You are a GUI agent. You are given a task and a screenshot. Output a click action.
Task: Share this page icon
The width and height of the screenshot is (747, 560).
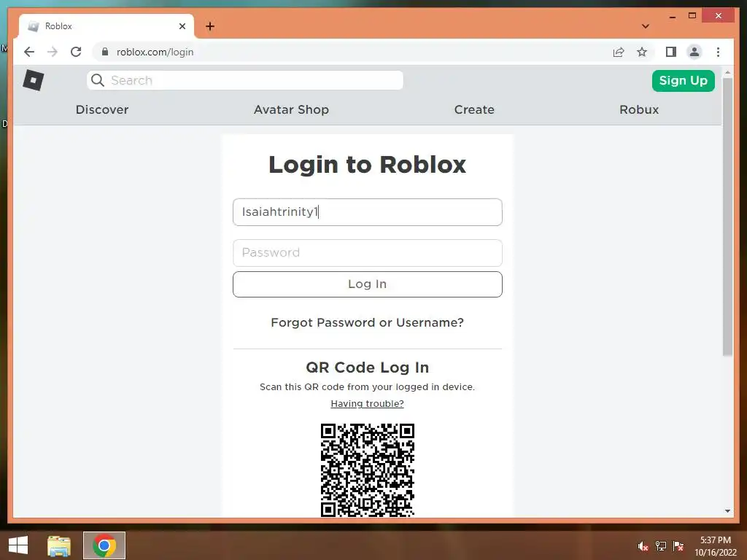pos(619,52)
